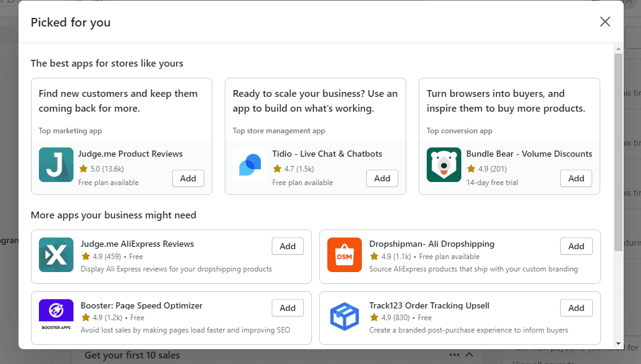Open Dropshipman- Ali Dropshipping title
Image resolution: width=641 pixels, height=364 pixels.
(x=432, y=244)
